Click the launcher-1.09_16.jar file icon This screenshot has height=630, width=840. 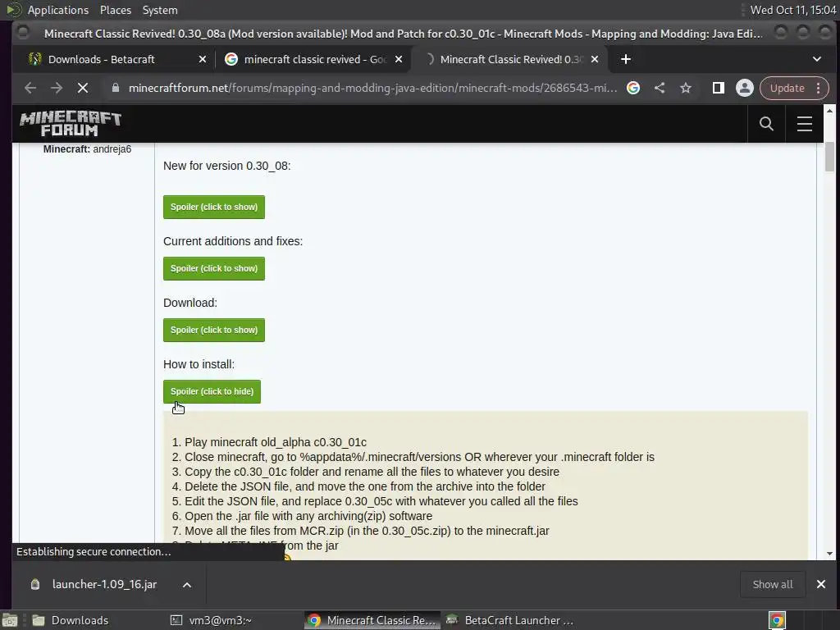(x=35, y=584)
